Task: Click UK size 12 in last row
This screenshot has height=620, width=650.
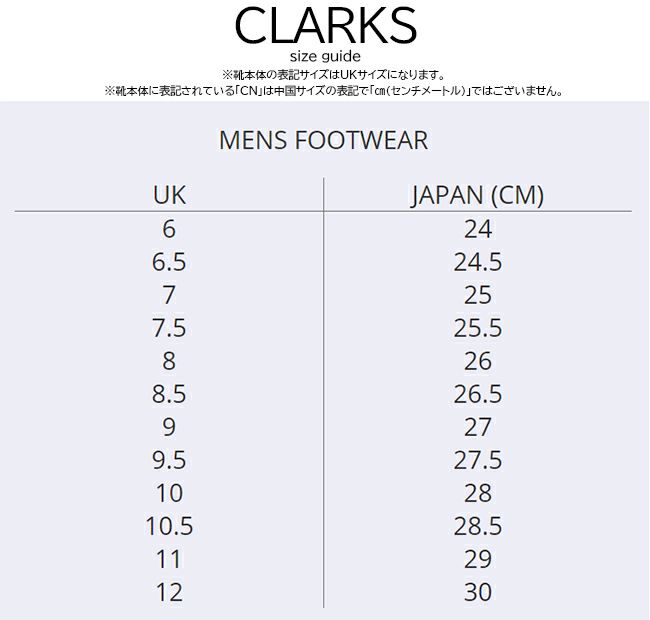Action: point(169,592)
